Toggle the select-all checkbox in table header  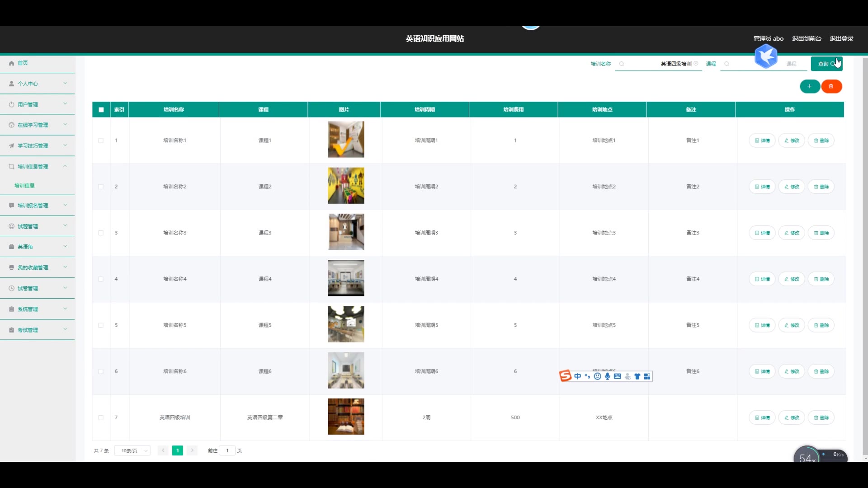click(101, 110)
